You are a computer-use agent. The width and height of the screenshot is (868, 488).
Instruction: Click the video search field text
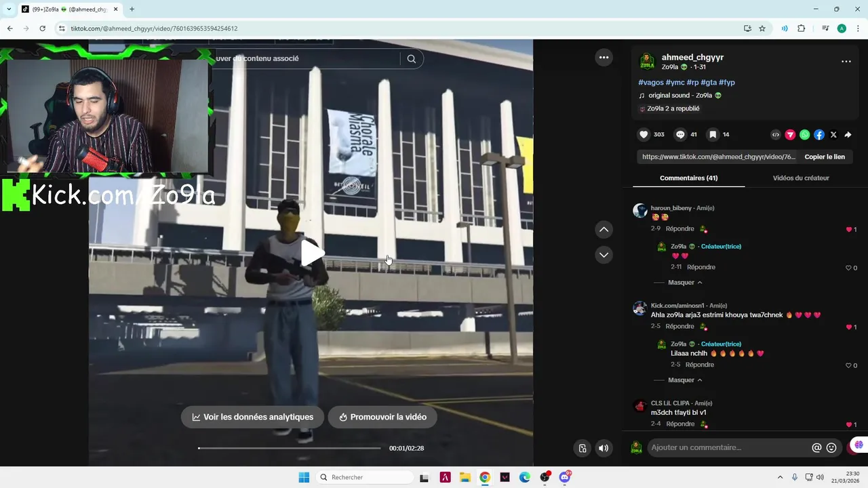(x=257, y=58)
